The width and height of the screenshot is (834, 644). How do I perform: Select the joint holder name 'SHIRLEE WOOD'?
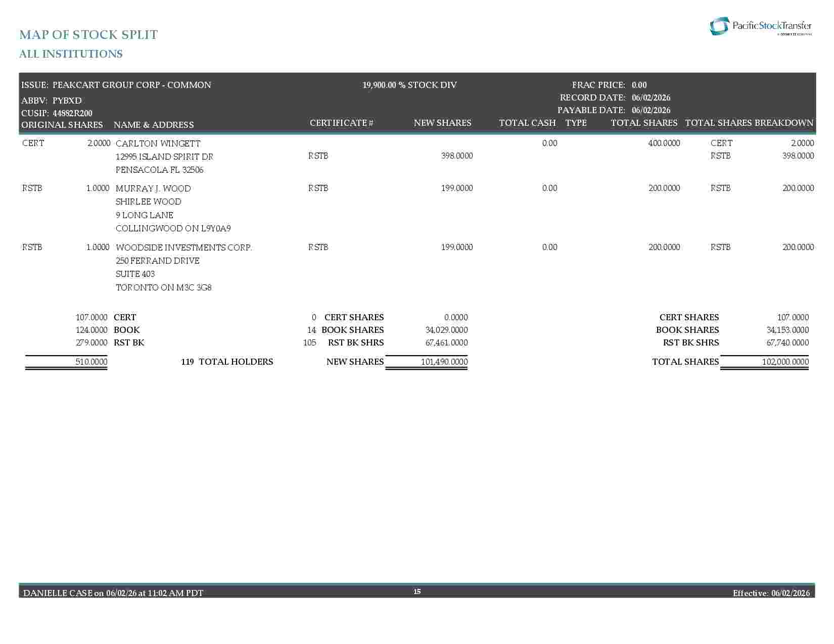click(149, 202)
